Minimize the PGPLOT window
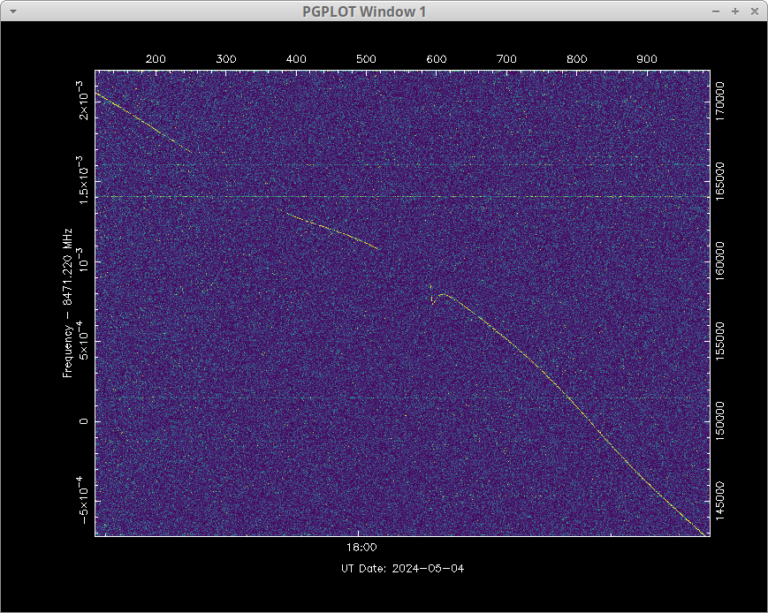Viewport: 768px width, 613px height. (x=716, y=11)
